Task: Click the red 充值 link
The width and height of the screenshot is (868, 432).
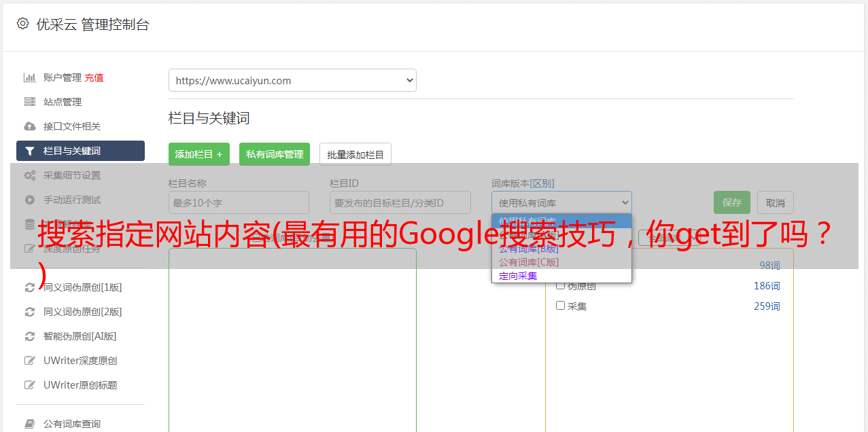Action: point(94,77)
